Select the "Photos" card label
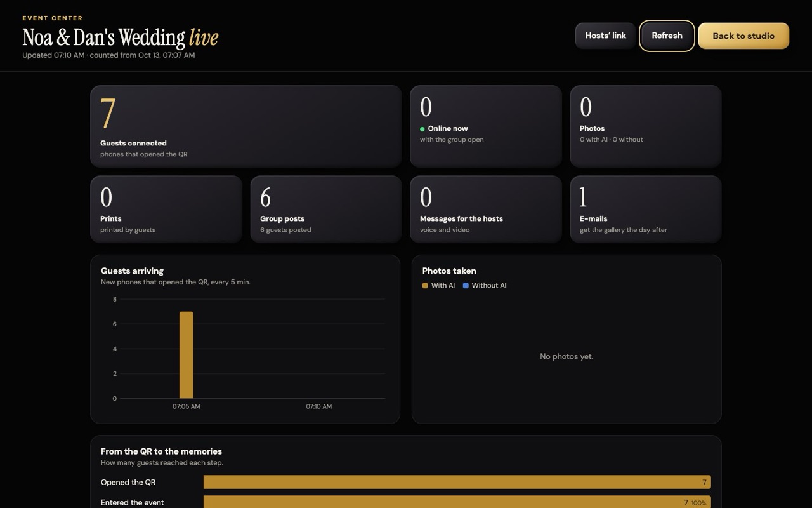This screenshot has width=812, height=508. [592, 128]
